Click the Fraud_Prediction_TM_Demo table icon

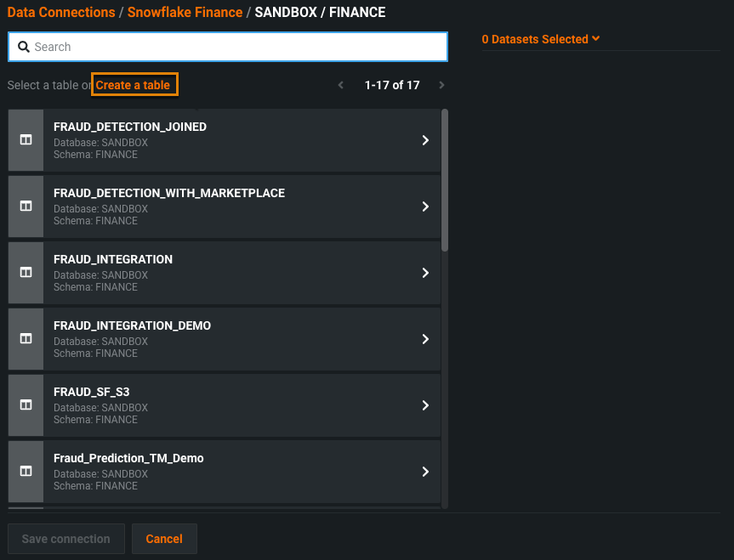[x=26, y=472]
